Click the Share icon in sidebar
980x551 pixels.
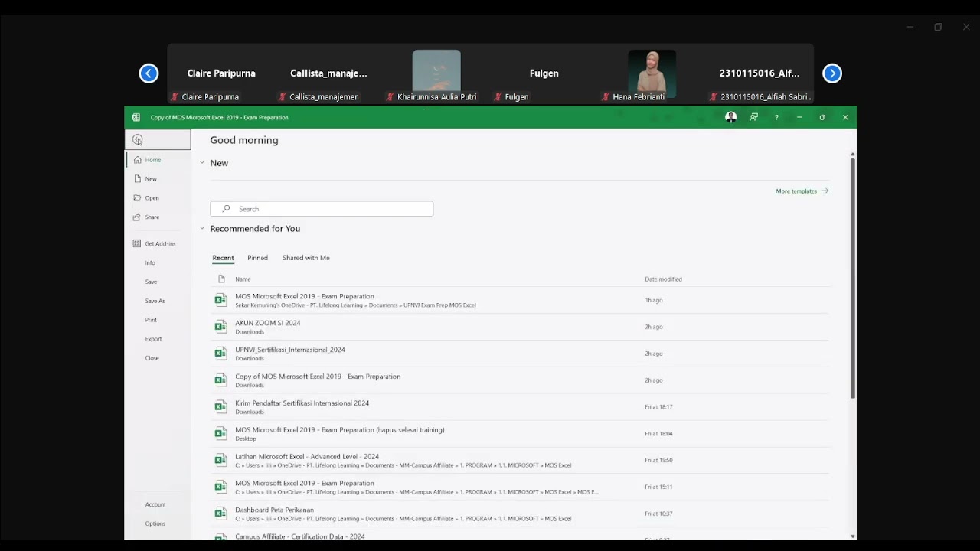pyautogui.click(x=138, y=217)
